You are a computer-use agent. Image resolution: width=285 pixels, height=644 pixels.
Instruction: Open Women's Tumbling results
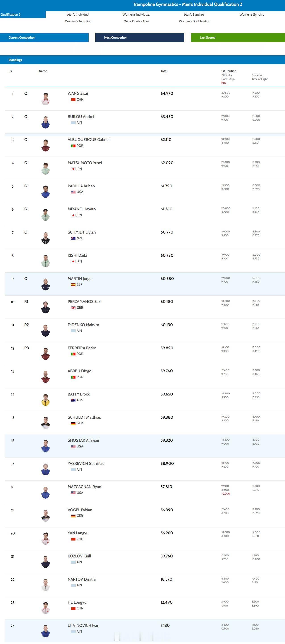(78, 21)
